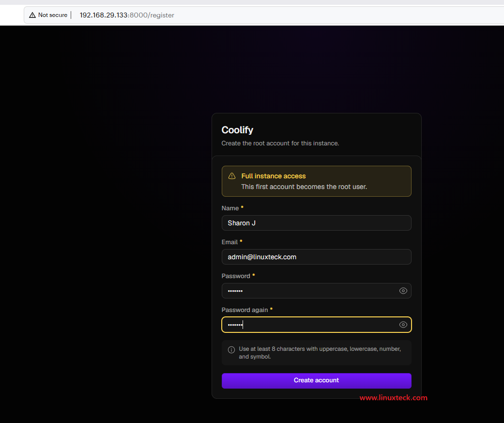The width and height of the screenshot is (504, 423).
Task: Click the Full instance access warning icon
Action: click(x=232, y=176)
